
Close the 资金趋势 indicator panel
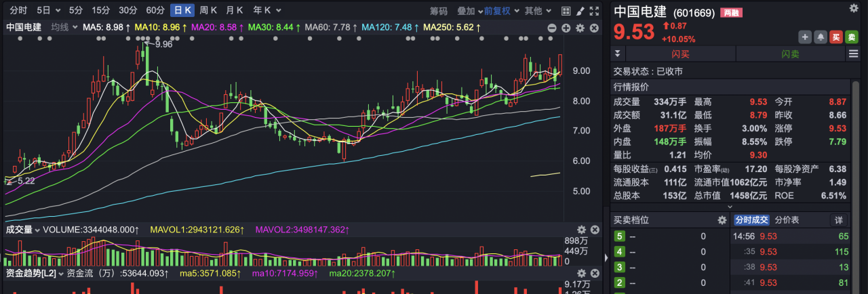pos(594,273)
